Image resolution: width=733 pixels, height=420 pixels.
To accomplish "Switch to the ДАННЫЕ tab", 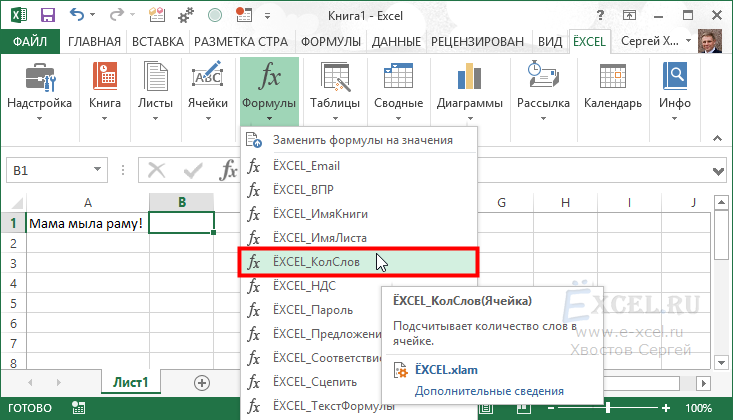I will tap(396, 42).
